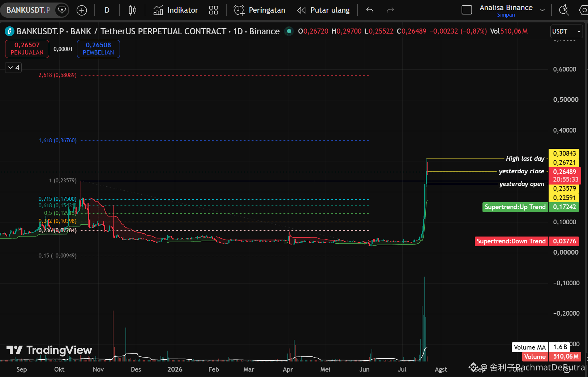Expand the Analisa Binance layout dropdown
588x377 pixels.
click(542, 10)
